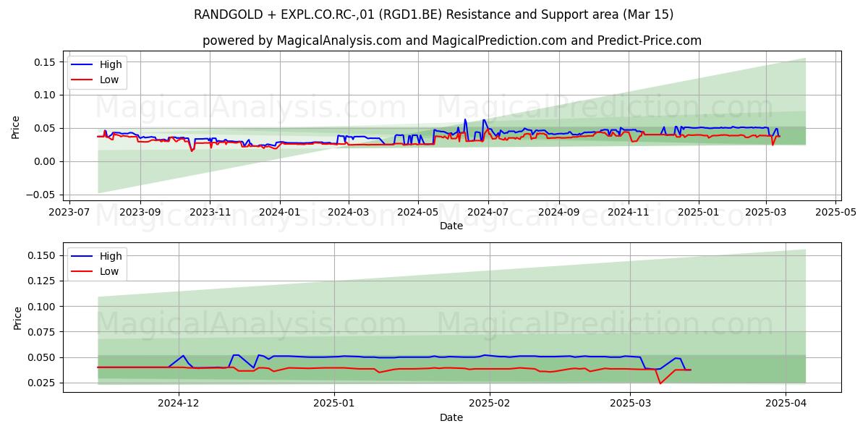Click the 2024-07 date tick label

pyautogui.click(x=488, y=213)
